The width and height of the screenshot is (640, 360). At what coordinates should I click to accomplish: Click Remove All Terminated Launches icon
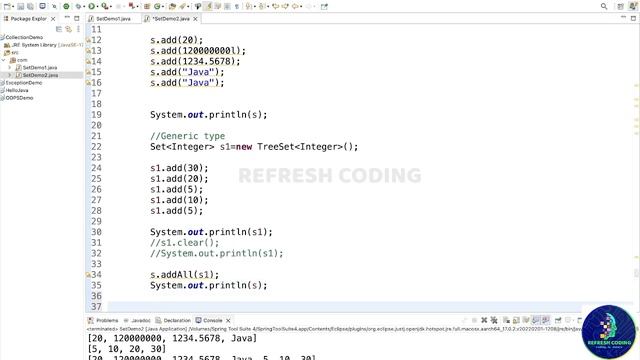pos(494,320)
